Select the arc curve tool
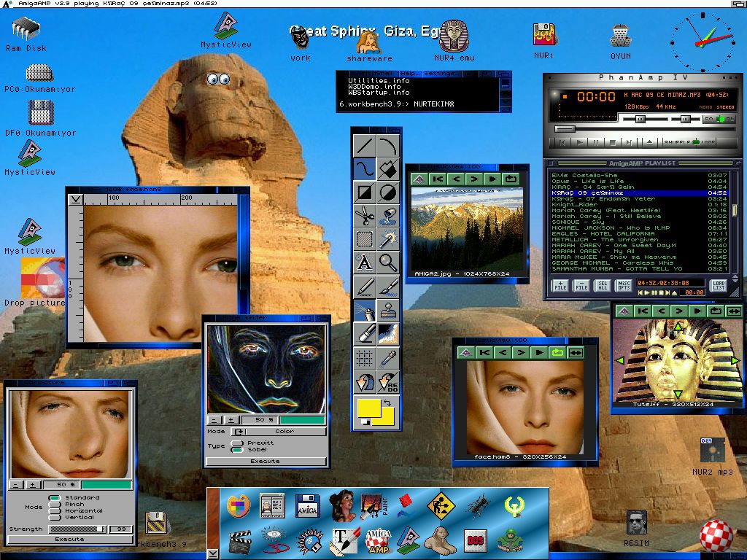 coord(388,146)
